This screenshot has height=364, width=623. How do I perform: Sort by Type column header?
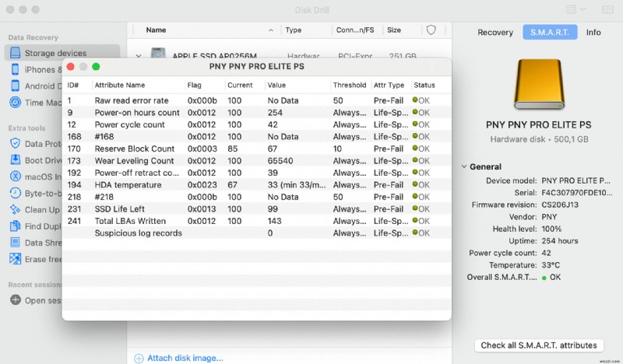(x=294, y=30)
